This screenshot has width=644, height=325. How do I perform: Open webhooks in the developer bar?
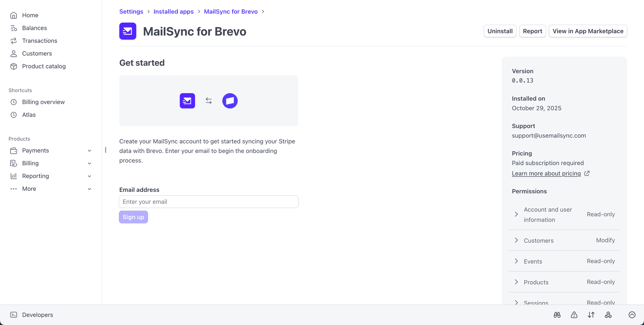point(608,315)
